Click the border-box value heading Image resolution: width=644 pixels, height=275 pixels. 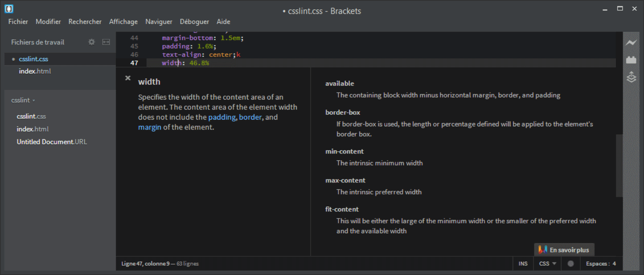(343, 112)
